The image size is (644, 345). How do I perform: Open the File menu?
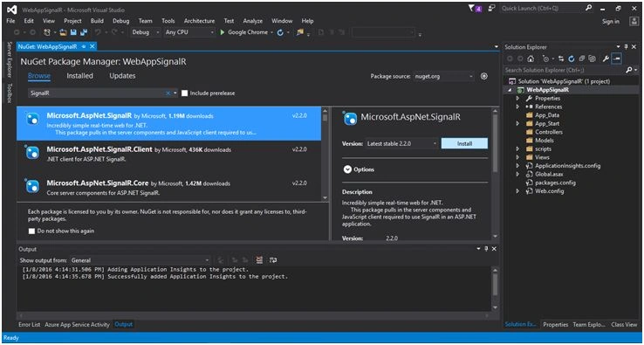coord(11,21)
